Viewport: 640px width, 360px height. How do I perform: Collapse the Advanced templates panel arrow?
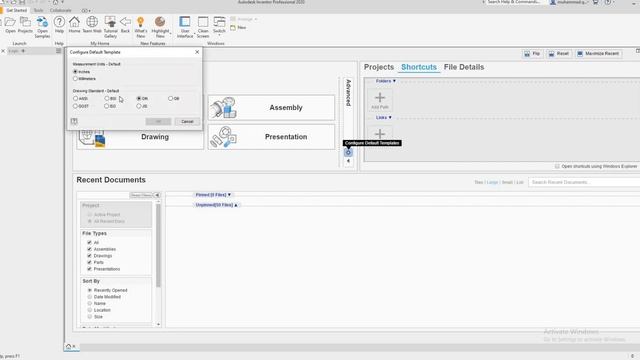pos(348,161)
